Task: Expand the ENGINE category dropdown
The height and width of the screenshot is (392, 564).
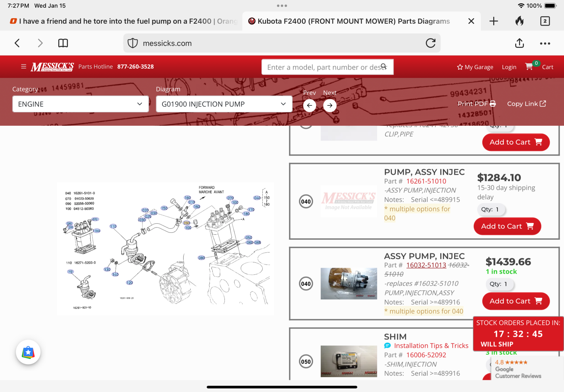Action: point(80,104)
